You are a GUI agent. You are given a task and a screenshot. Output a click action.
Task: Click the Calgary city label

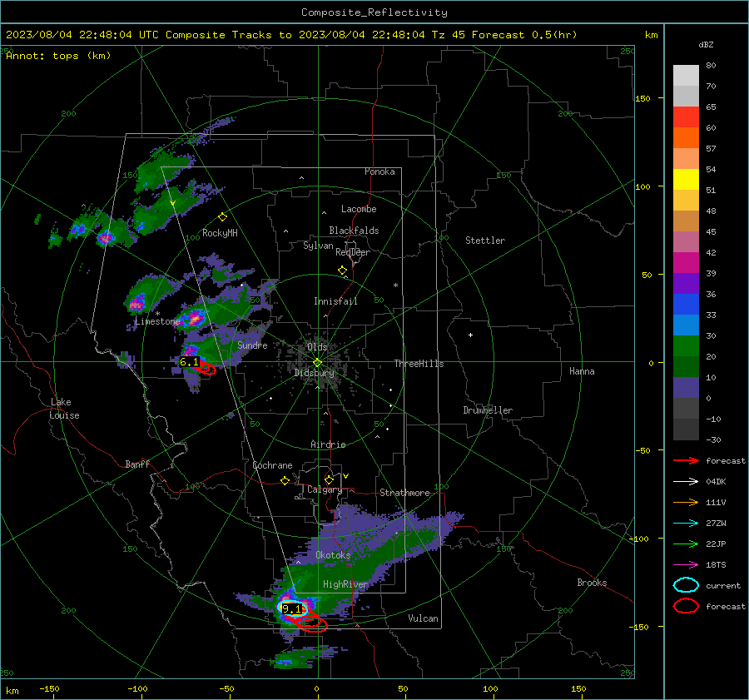coord(325,489)
